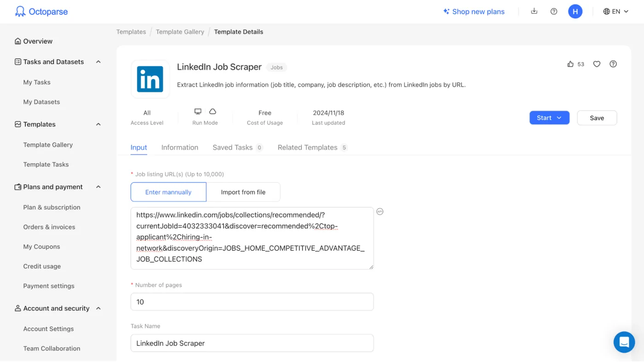Image resolution: width=644 pixels, height=362 pixels.
Task: Click the LinkedIn template logo
Action: point(150,79)
